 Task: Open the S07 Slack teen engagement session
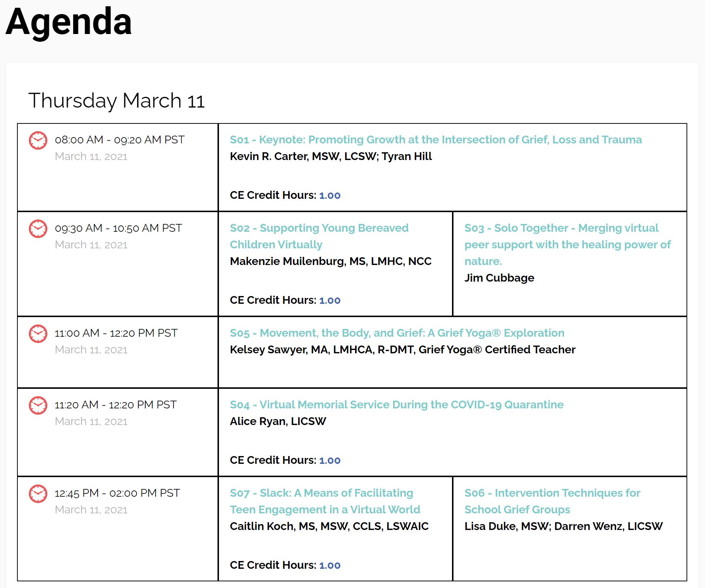[325, 501]
